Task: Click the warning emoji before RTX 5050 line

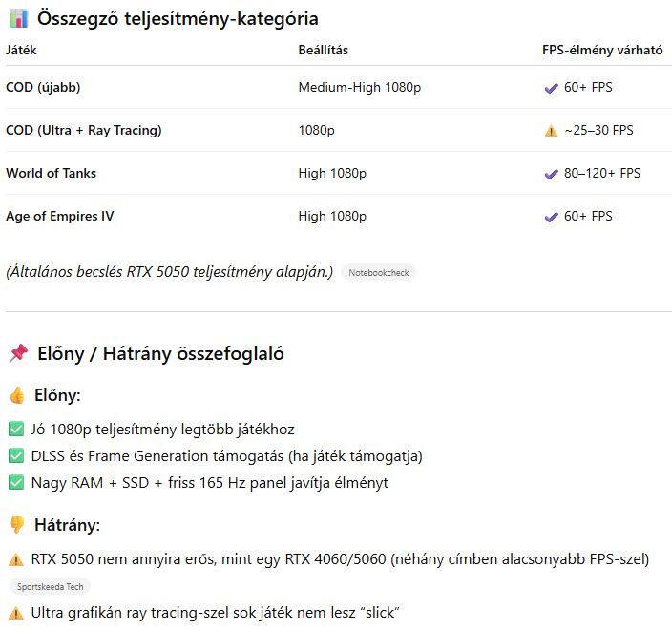Action: (15, 559)
